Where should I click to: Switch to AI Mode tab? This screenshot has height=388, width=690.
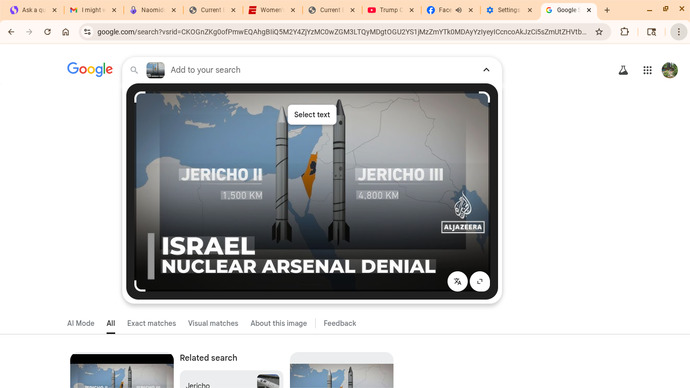tap(81, 323)
